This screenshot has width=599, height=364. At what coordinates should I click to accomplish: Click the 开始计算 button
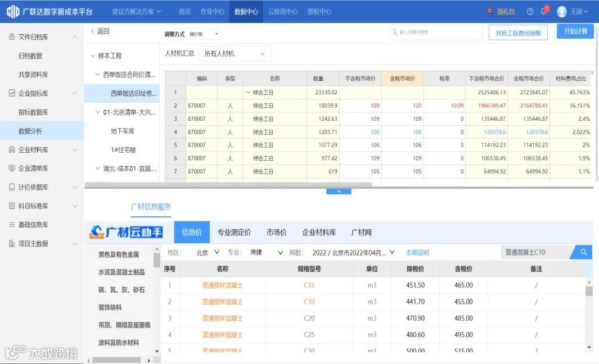[575, 31]
